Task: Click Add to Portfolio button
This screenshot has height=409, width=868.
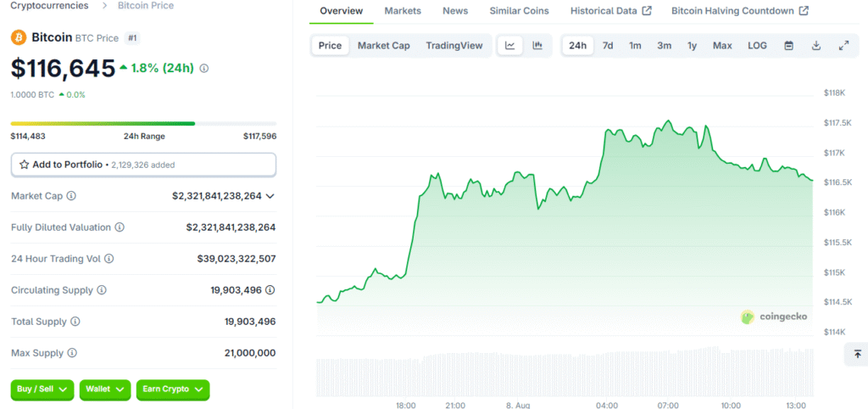Action: coord(143,165)
